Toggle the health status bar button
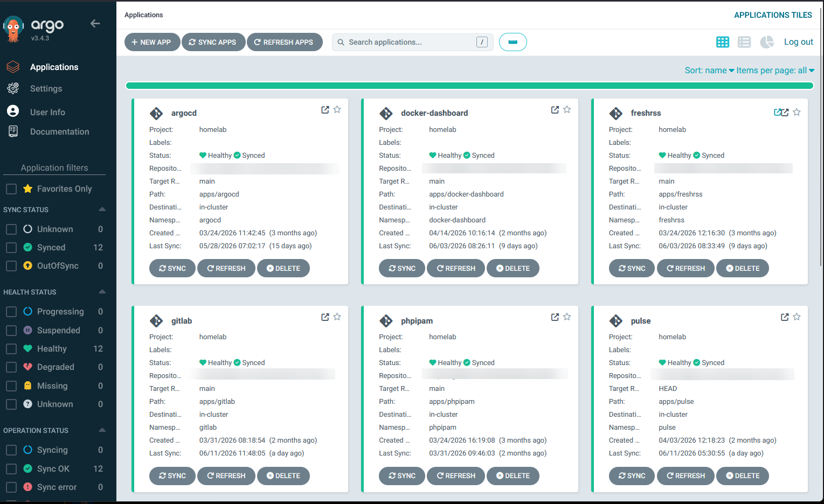Screen dimensions: 824x504 (x=513, y=42)
